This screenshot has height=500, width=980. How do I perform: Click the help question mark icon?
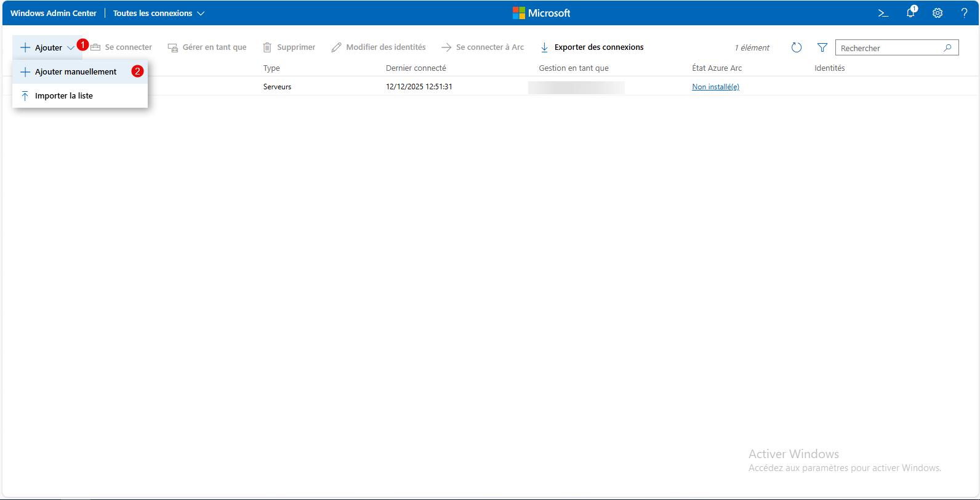[x=964, y=13]
